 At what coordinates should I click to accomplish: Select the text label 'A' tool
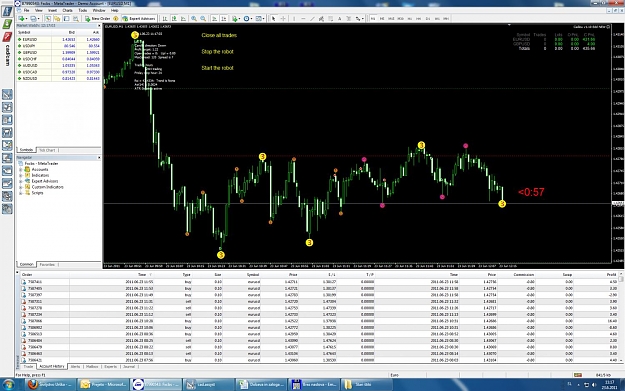coord(340,18)
